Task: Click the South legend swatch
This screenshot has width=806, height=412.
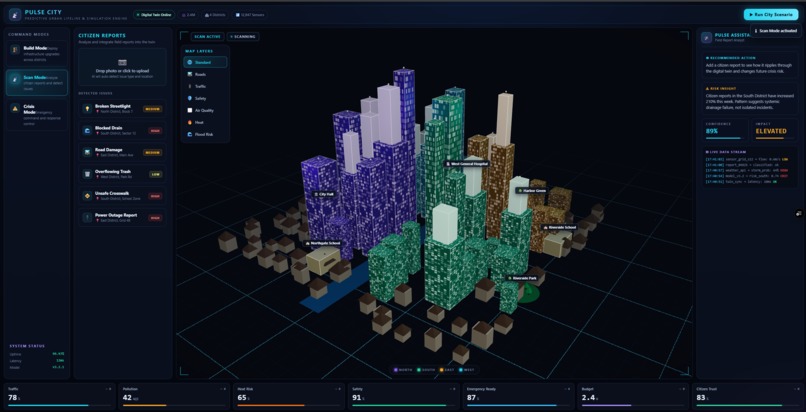Action: (x=419, y=370)
